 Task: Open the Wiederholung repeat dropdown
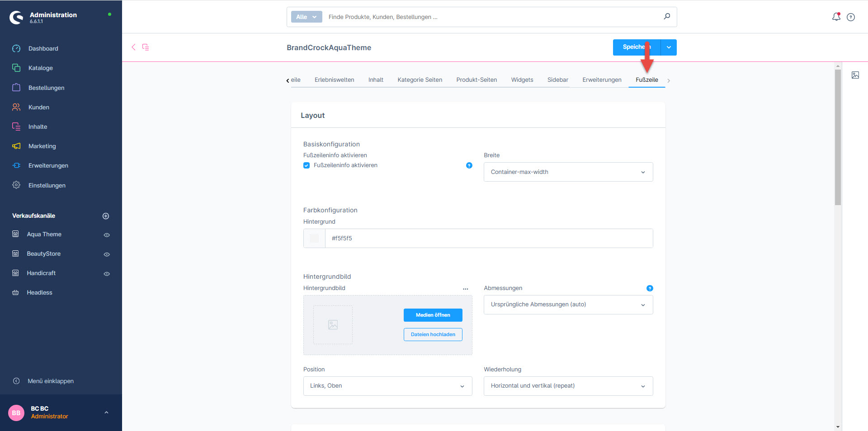pos(568,386)
